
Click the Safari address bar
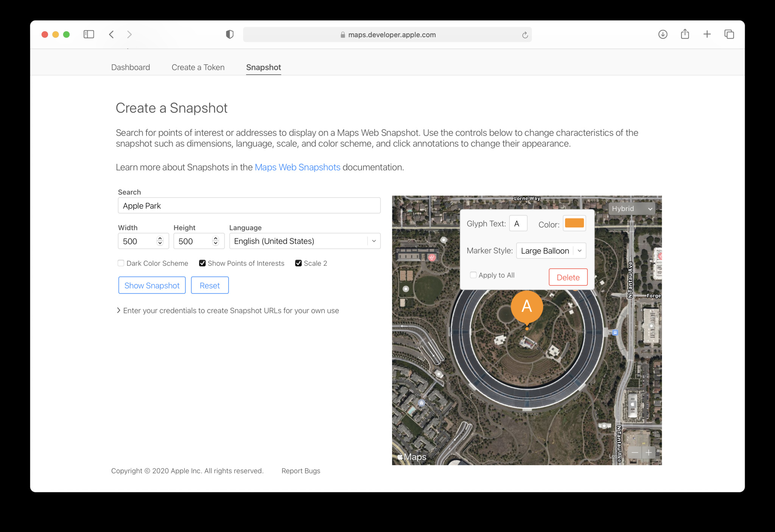click(387, 35)
